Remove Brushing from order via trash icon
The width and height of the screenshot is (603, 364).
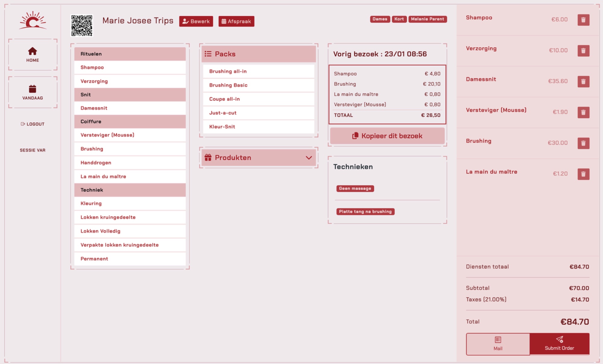coord(583,143)
